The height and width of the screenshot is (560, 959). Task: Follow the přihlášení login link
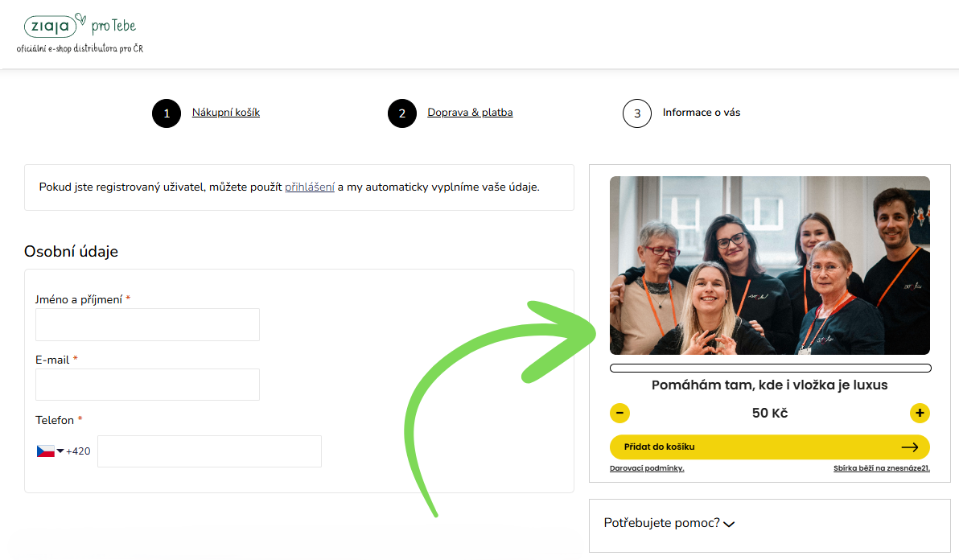(x=310, y=187)
